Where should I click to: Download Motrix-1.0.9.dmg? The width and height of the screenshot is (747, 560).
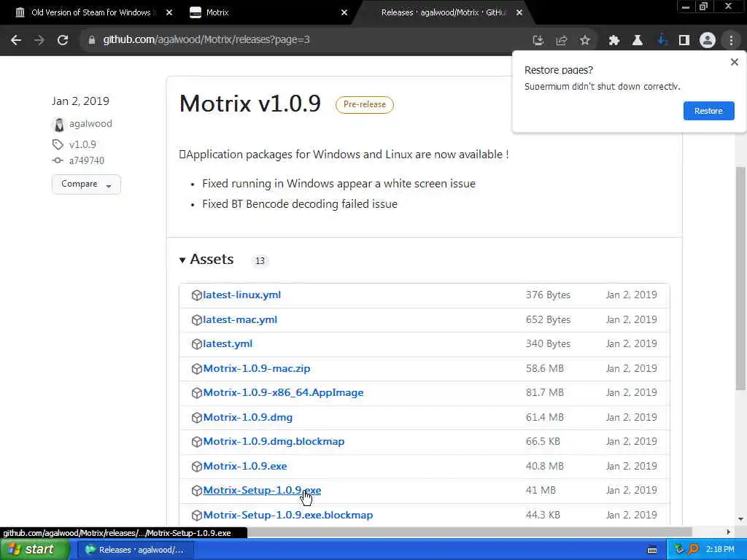[x=248, y=418]
